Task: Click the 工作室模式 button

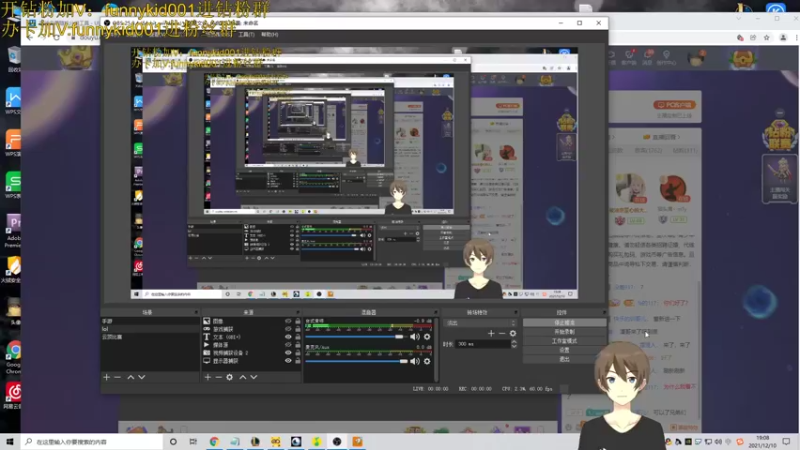Action: 564,341
